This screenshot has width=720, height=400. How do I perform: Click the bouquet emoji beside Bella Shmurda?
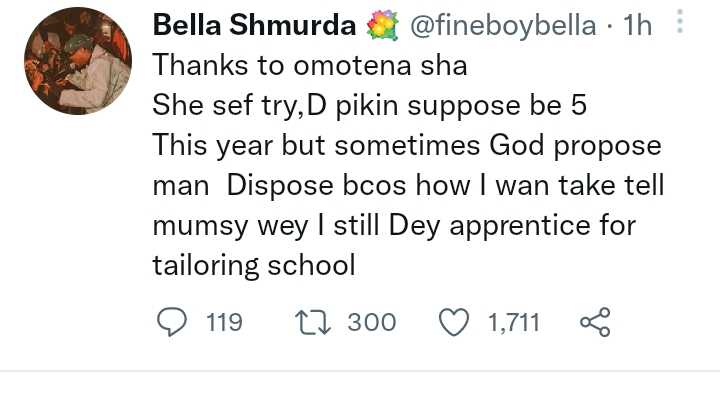pyautogui.click(x=383, y=28)
